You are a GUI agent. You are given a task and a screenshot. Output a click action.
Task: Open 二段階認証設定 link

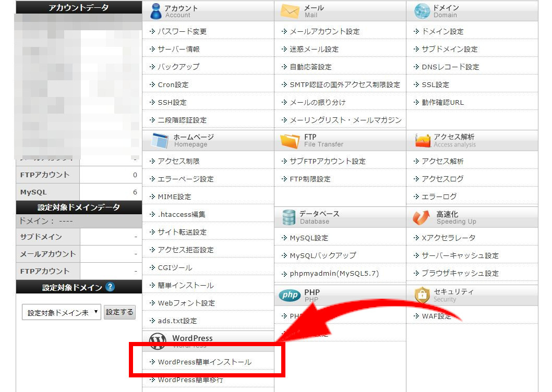[x=182, y=120]
